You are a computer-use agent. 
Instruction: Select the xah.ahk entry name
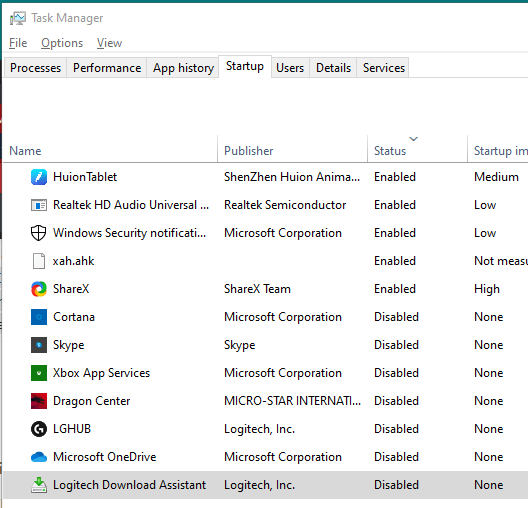pyautogui.click(x=73, y=261)
